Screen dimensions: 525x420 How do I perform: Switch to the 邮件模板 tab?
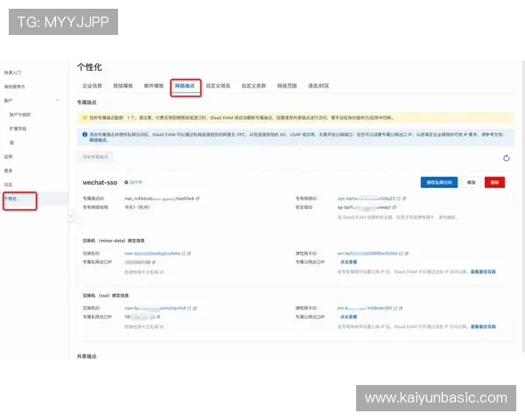(154, 86)
